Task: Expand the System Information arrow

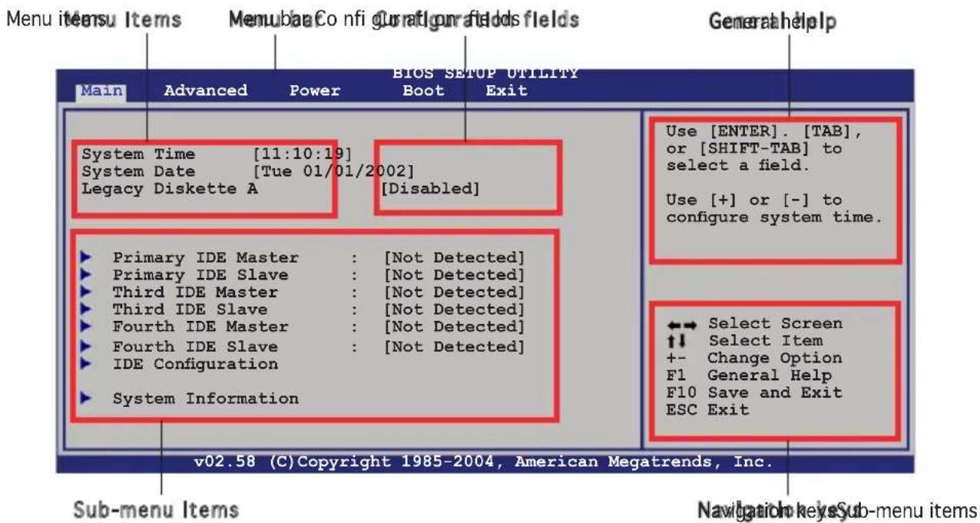Action: click(85, 399)
